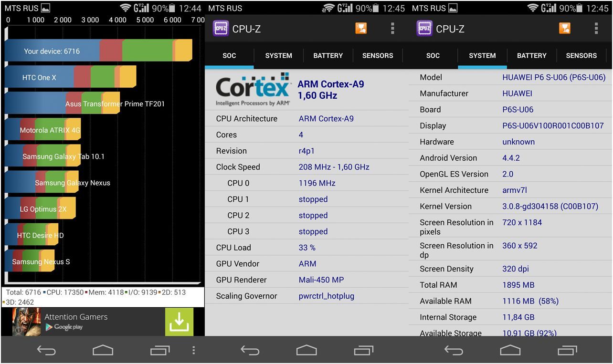Image resolution: width=613 pixels, height=364 pixels.
Task: Open overflow menu on CPU-Z SOC screen
Action: click(x=392, y=29)
